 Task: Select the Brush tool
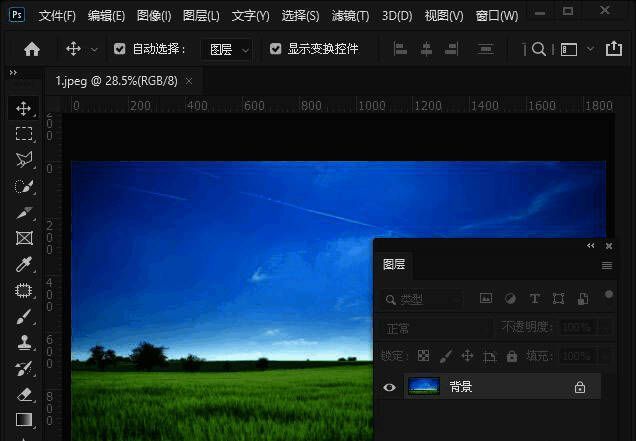click(x=24, y=317)
